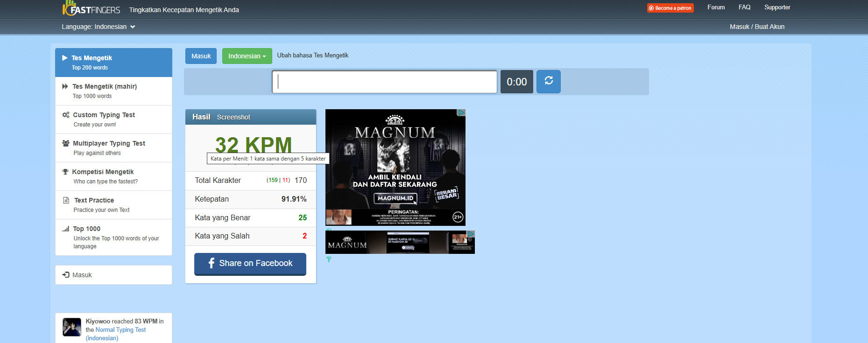
Task: Click the 0:00 timer display
Action: [x=517, y=82]
